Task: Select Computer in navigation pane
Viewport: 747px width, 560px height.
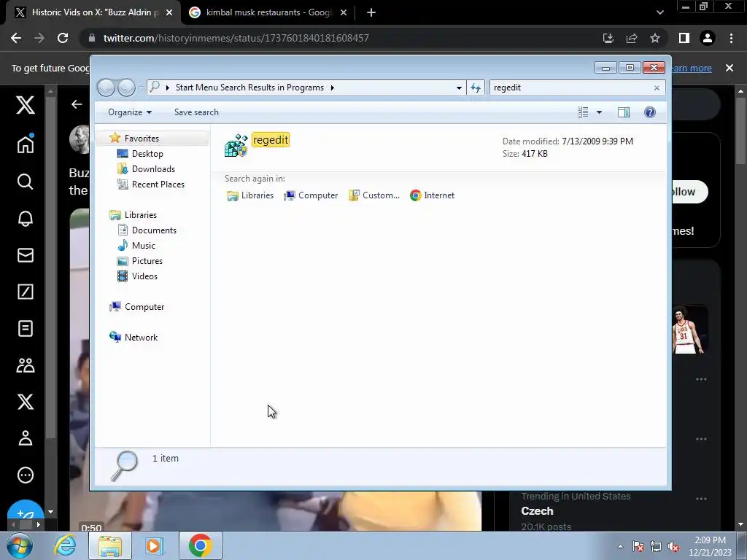Action: point(144,307)
